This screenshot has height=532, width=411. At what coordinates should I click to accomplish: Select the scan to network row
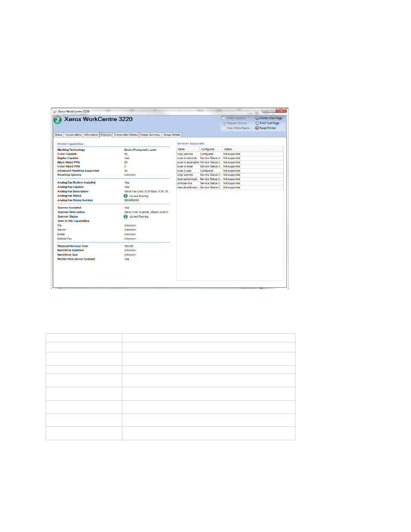pyautogui.click(x=230, y=158)
